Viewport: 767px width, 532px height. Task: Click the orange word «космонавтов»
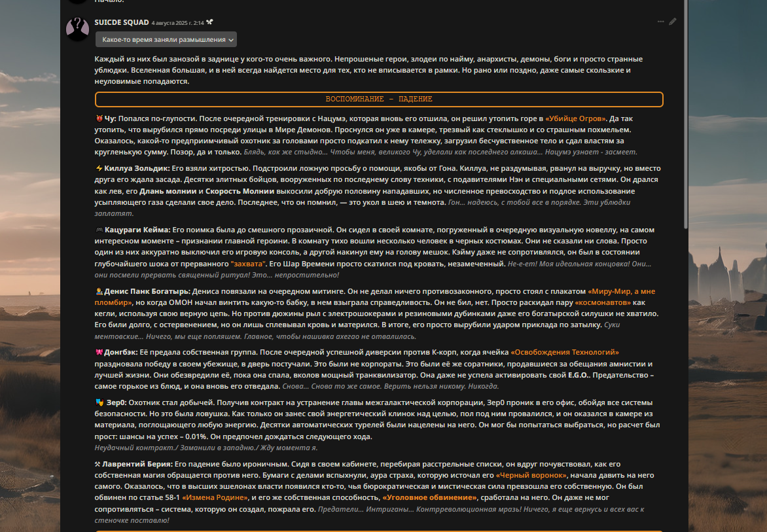click(x=603, y=302)
